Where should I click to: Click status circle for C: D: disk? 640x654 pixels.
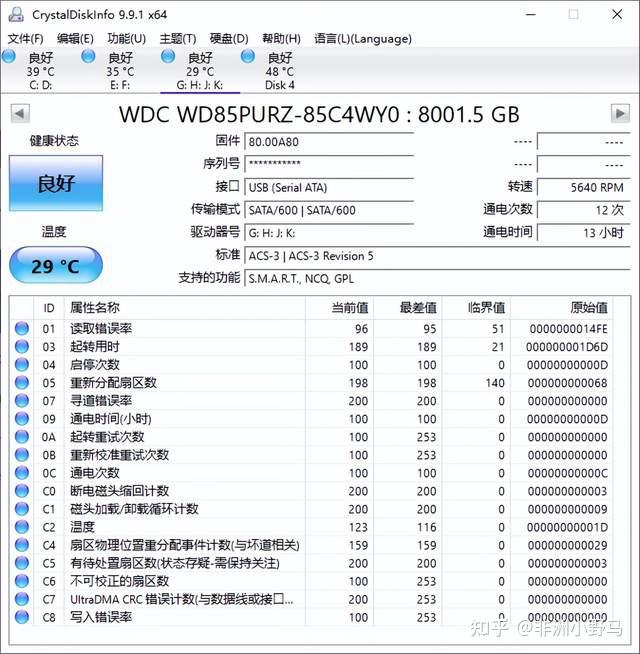(9, 56)
